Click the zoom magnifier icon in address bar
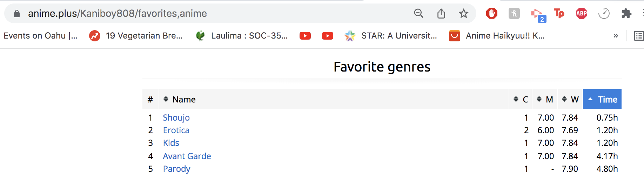 (x=419, y=13)
